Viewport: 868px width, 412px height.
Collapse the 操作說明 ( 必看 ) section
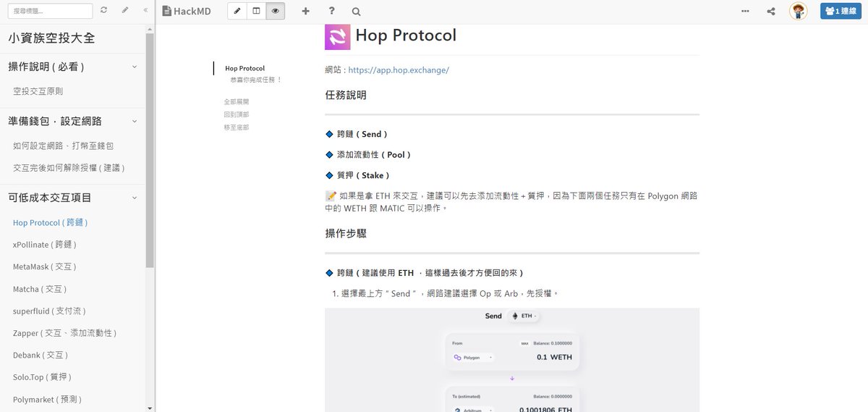135,67
